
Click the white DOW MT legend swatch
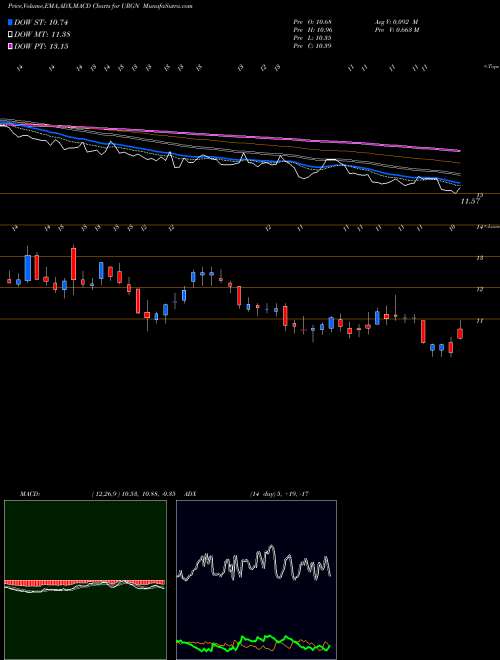point(11,35)
